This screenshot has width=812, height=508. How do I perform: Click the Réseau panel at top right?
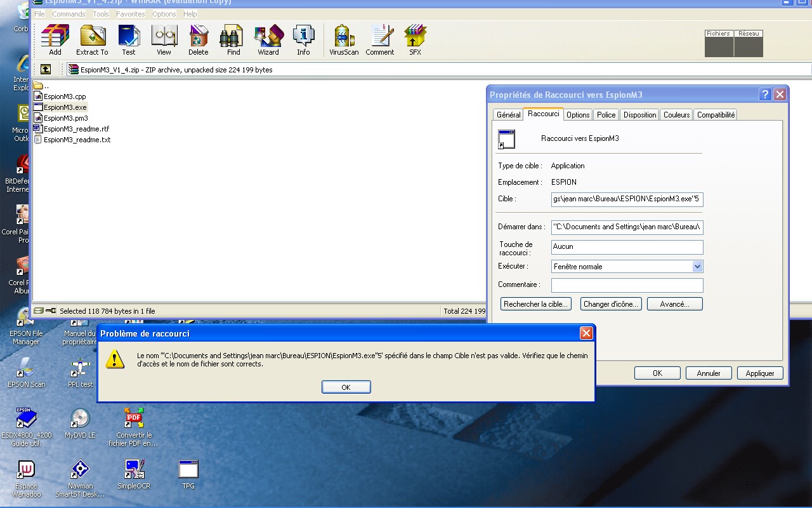(749, 43)
